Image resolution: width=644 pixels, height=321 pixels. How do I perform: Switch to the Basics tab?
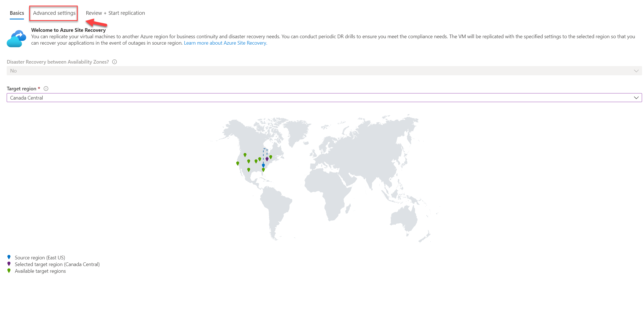pyautogui.click(x=17, y=13)
